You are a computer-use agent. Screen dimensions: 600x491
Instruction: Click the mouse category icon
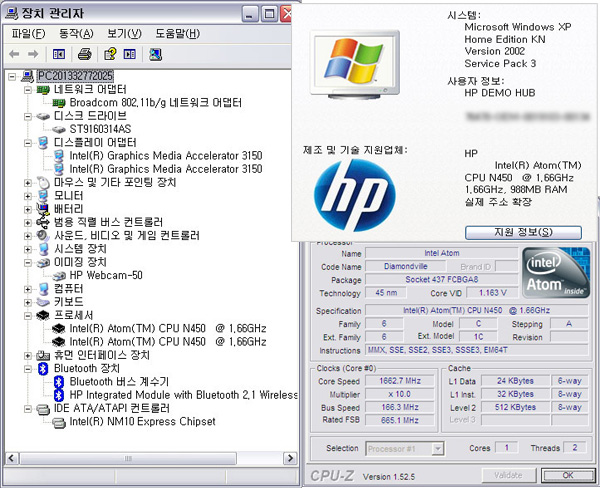point(43,183)
